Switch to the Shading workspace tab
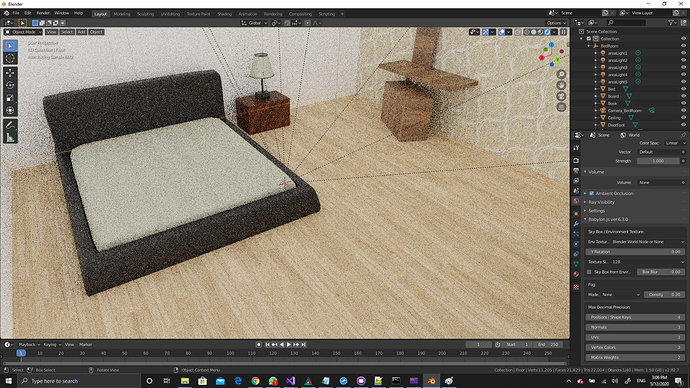 coord(224,14)
